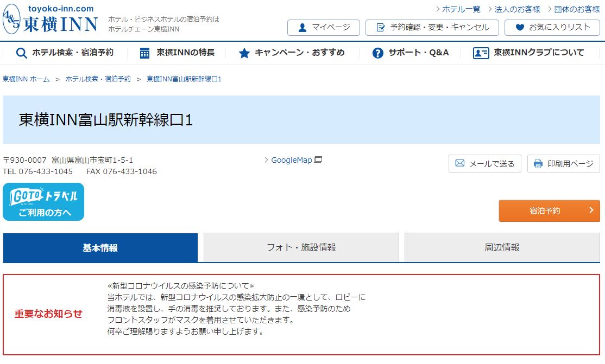Viewport: 605px width, 364px height.
Task: Click the star icon for キャンペーン
Action: point(244,53)
